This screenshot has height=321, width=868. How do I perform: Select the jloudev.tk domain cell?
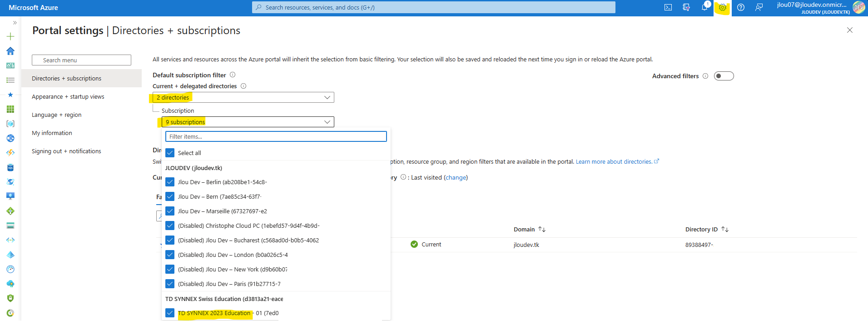526,245
